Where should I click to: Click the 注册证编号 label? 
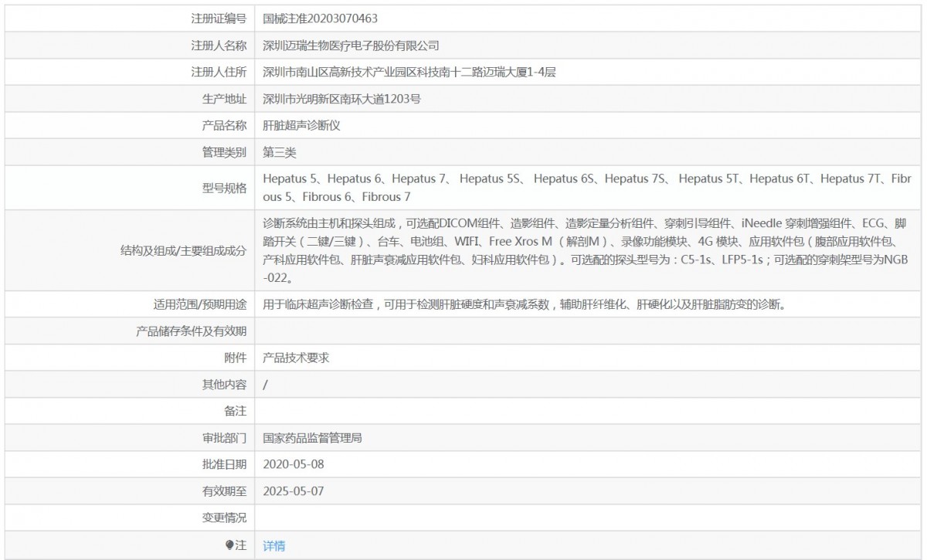[x=219, y=17]
